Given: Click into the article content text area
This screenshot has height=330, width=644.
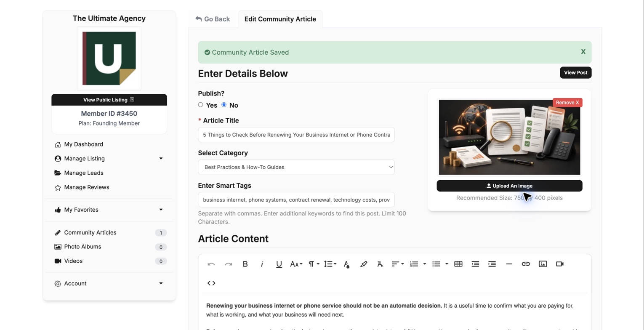Looking at the screenshot, I should point(395,311).
